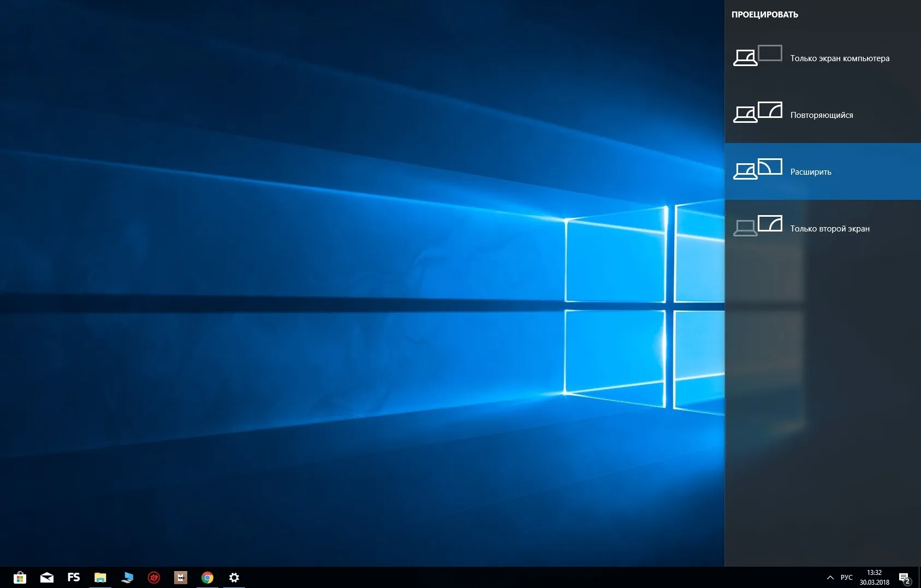Open the Settings gear in taskbar
The width and height of the screenshot is (921, 588).
pyautogui.click(x=234, y=577)
